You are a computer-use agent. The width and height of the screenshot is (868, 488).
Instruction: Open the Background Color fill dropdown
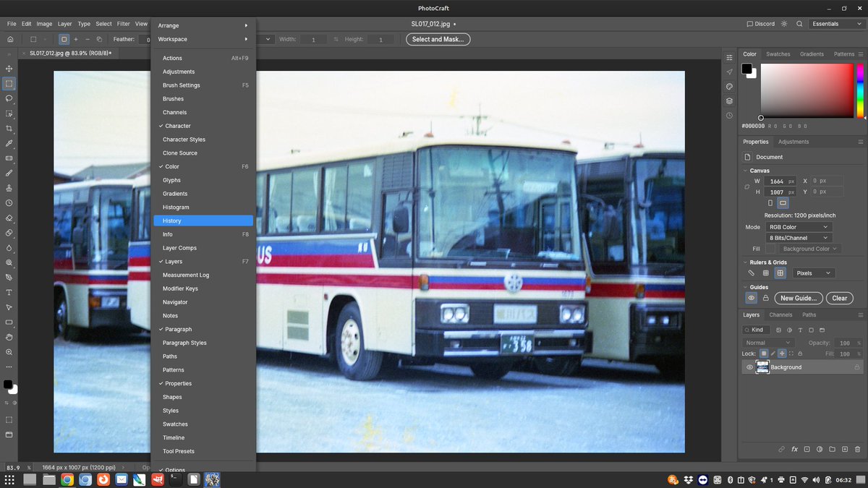click(x=809, y=249)
